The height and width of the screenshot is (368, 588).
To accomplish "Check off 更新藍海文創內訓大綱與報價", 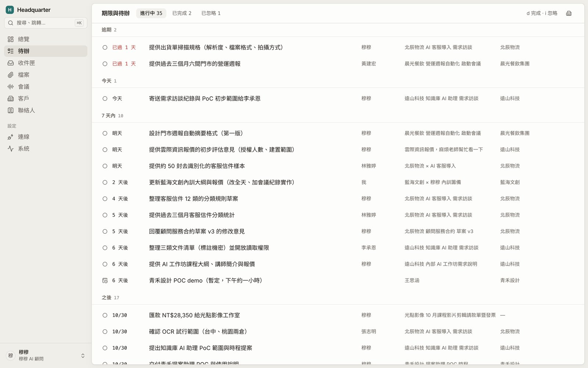I will click(x=105, y=183).
